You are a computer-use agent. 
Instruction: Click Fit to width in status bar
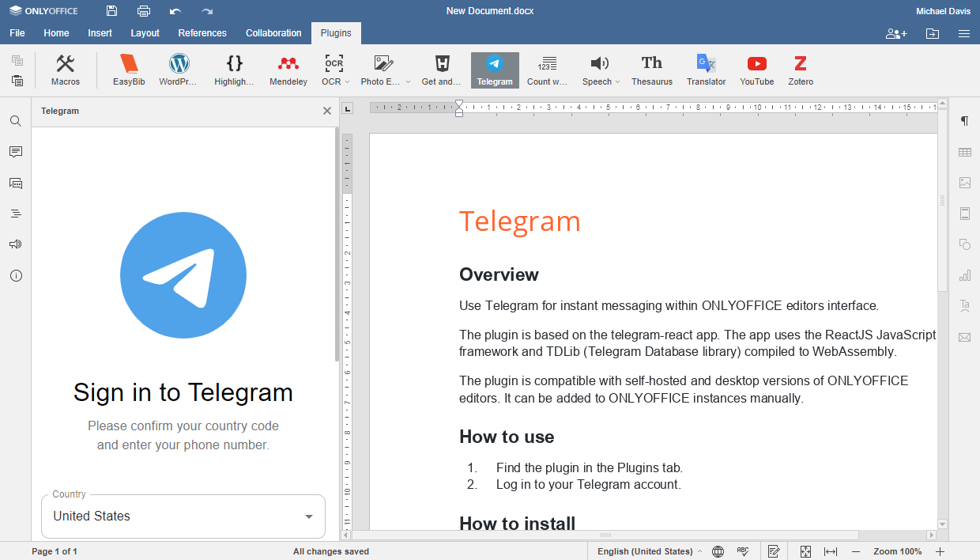[x=831, y=551]
